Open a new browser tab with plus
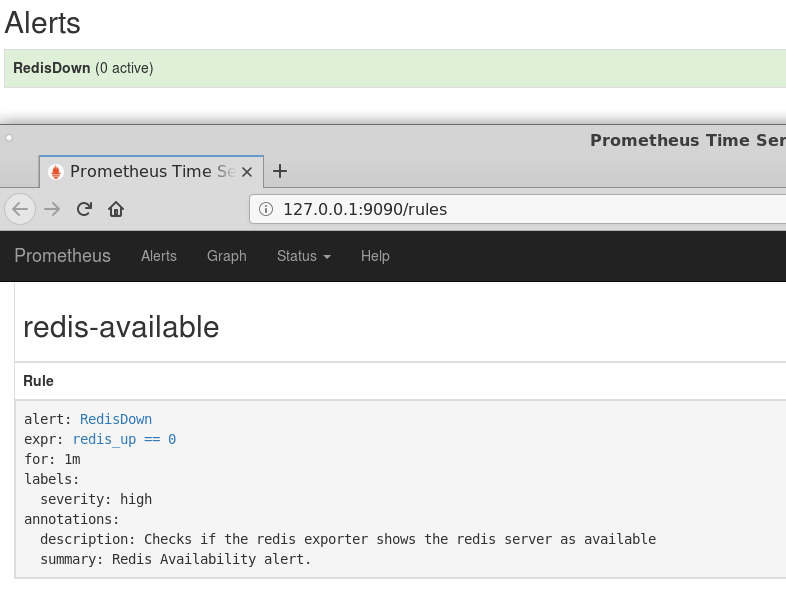786x592 pixels. [280, 171]
